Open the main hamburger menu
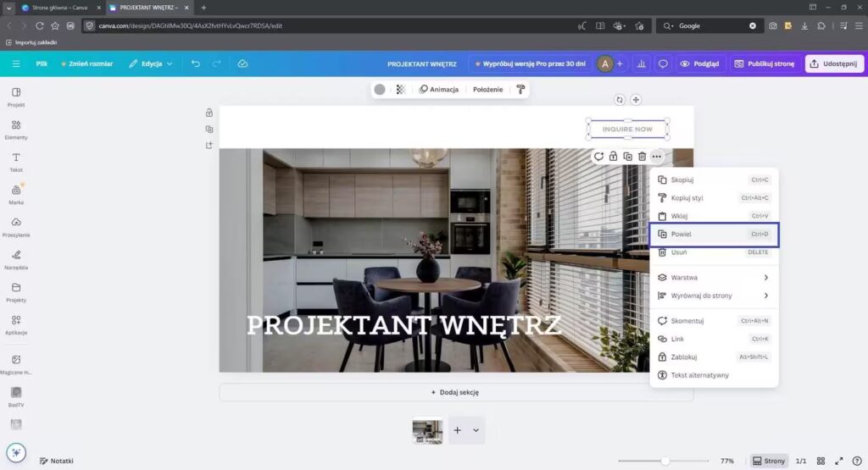Viewport: 868px width, 470px height. pos(16,64)
